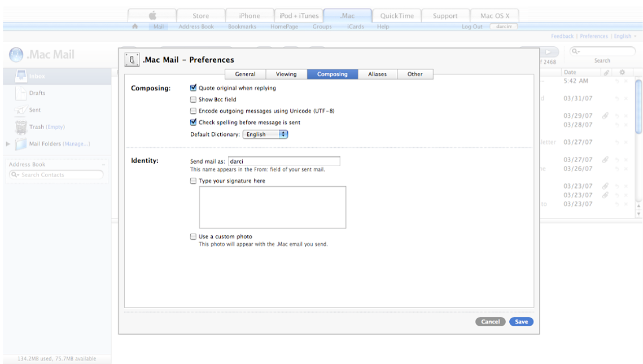Click the Preferences dialog switch icon
This screenshot has height=364, width=643.
pos(132,60)
